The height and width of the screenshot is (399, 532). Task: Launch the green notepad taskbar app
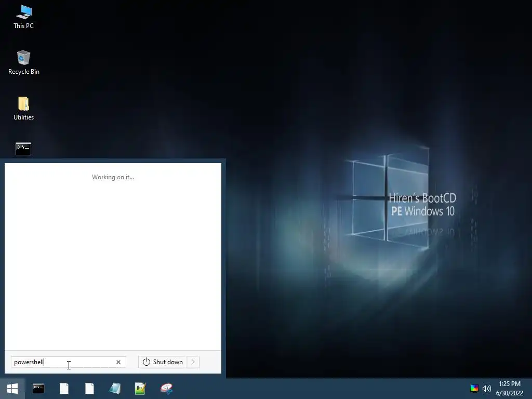(140, 389)
